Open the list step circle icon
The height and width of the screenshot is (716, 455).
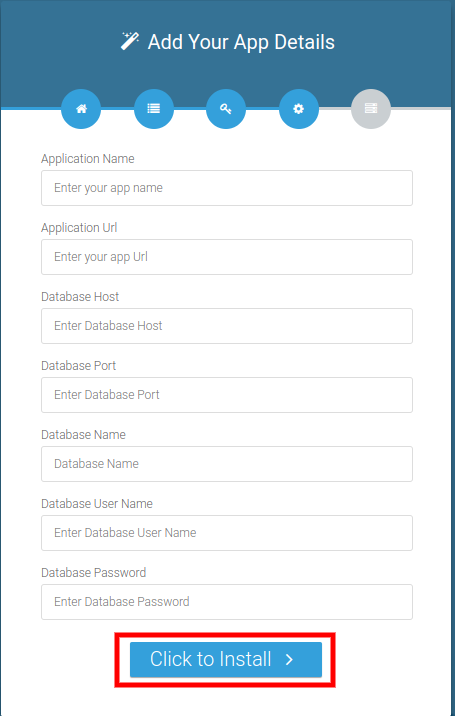point(153,109)
